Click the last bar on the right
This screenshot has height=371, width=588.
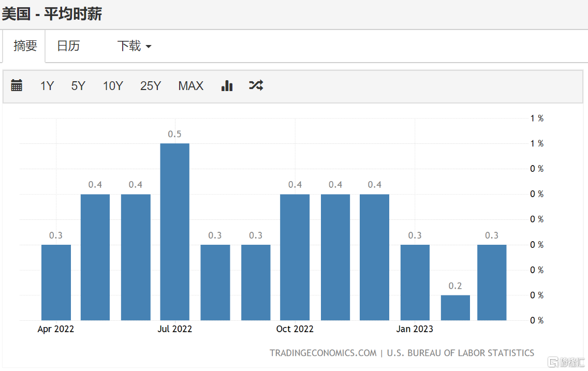[492, 283]
